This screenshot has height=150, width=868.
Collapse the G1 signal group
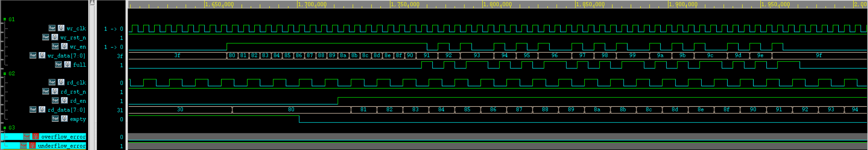tap(5, 19)
